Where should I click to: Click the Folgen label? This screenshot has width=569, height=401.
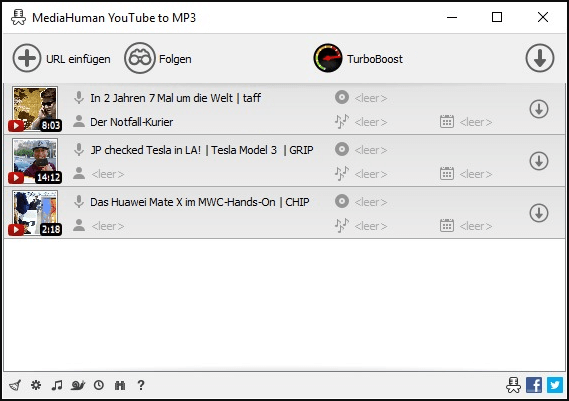(x=175, y=59)
